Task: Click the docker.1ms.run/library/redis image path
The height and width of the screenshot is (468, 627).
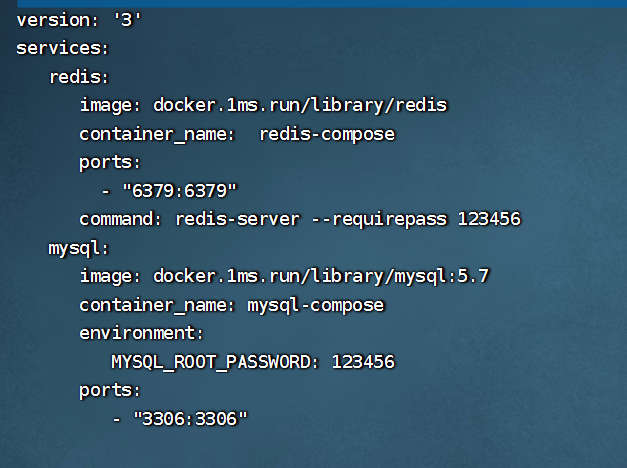Action: pyautogui.click(x=300, y=105)
